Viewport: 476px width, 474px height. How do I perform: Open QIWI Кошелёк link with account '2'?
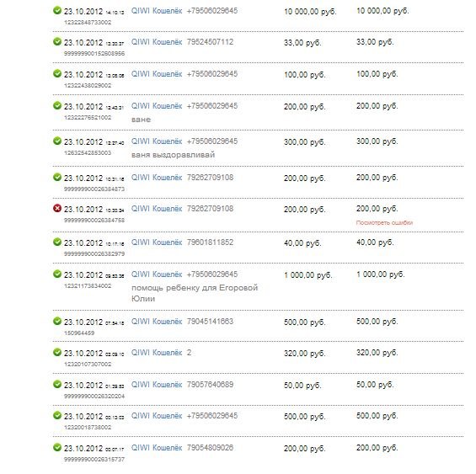[157, 353]
